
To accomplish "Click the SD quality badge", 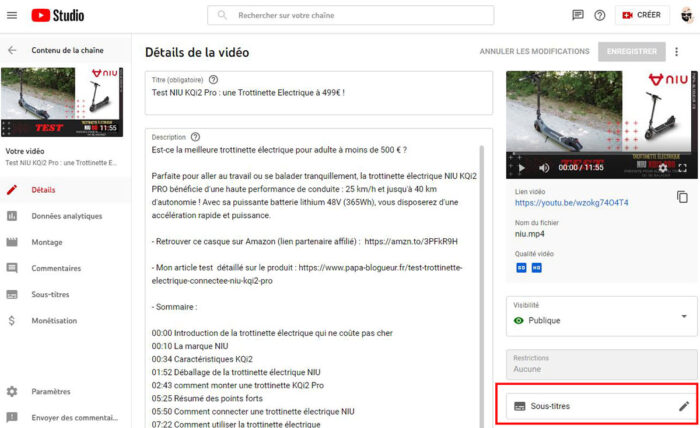I will pos(521,268).
